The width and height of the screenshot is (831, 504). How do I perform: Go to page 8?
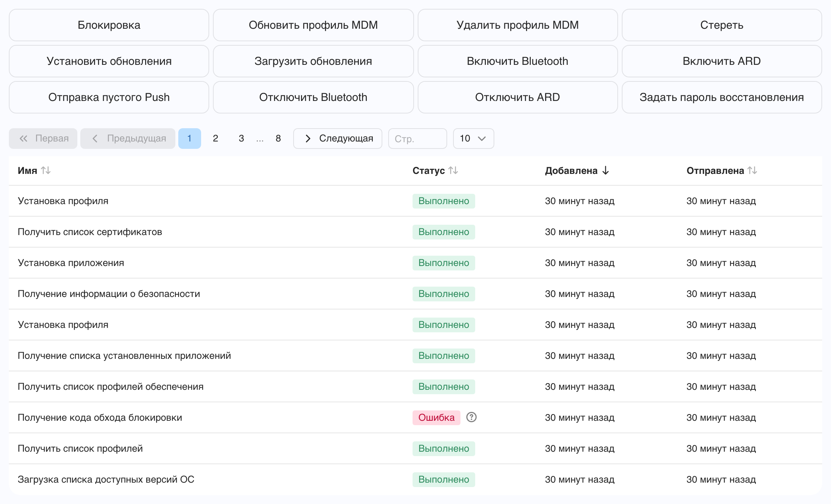click(x=278, y=139)
